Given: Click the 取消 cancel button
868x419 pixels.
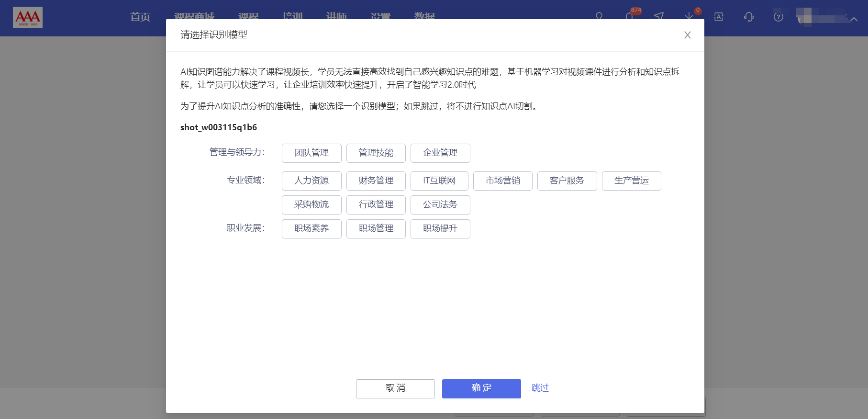Looking at the screenshot, I should point(395,389).
